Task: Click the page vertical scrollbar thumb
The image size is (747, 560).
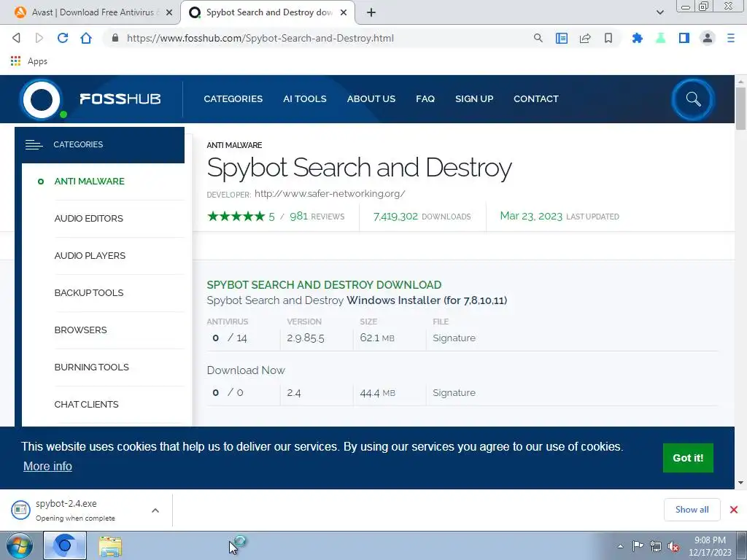Action: pos(741,108)
